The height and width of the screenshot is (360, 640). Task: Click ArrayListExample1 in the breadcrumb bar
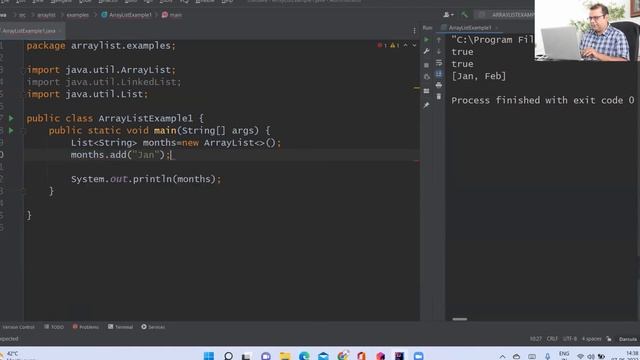pyautogui.click(x=127, y=15)
